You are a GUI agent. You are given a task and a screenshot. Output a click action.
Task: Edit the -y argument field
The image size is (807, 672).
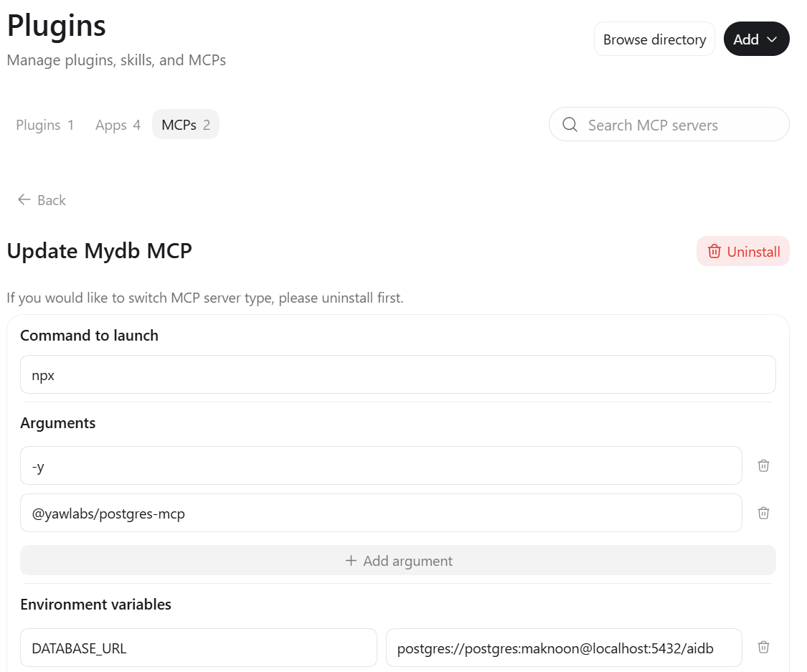(x=381, y=466)
